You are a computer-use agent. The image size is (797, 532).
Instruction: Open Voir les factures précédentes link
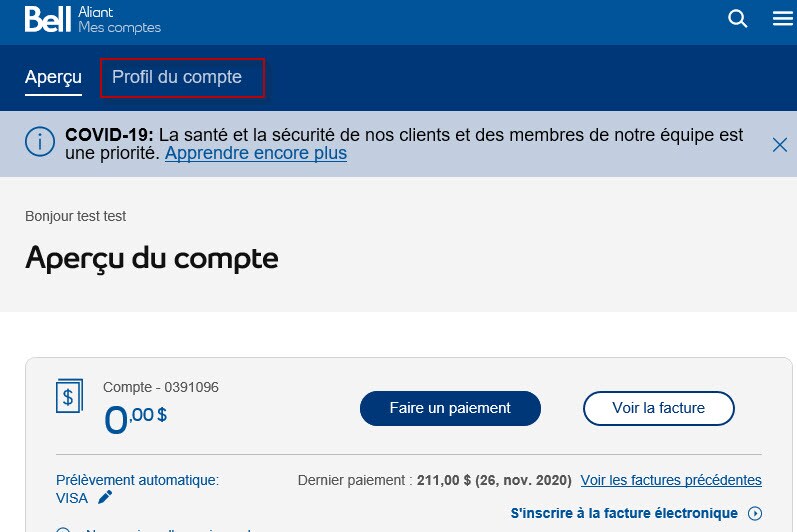click(671, 480)
